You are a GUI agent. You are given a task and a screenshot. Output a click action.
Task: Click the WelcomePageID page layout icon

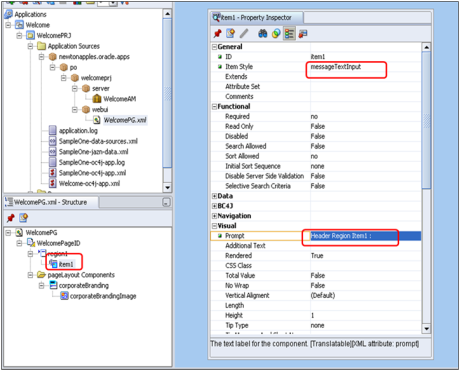point(31,243)
